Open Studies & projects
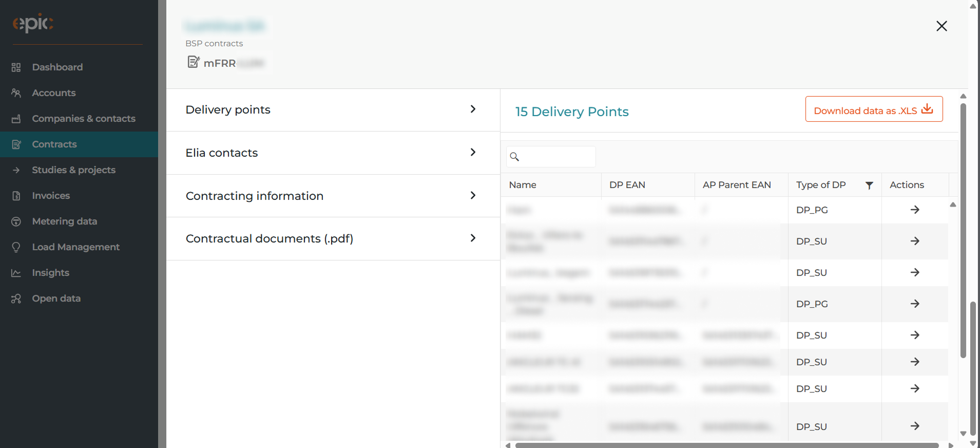Screen dimensions: 980x448 tap(74, 170)
